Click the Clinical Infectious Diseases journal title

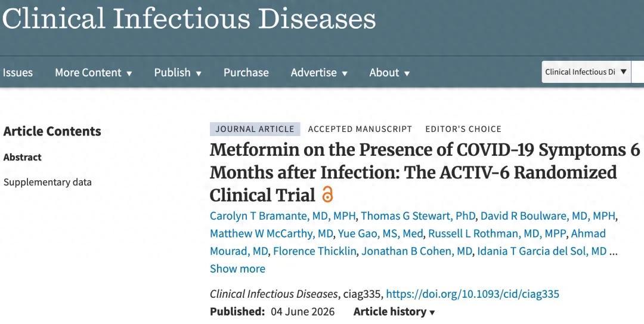point(189,18)
